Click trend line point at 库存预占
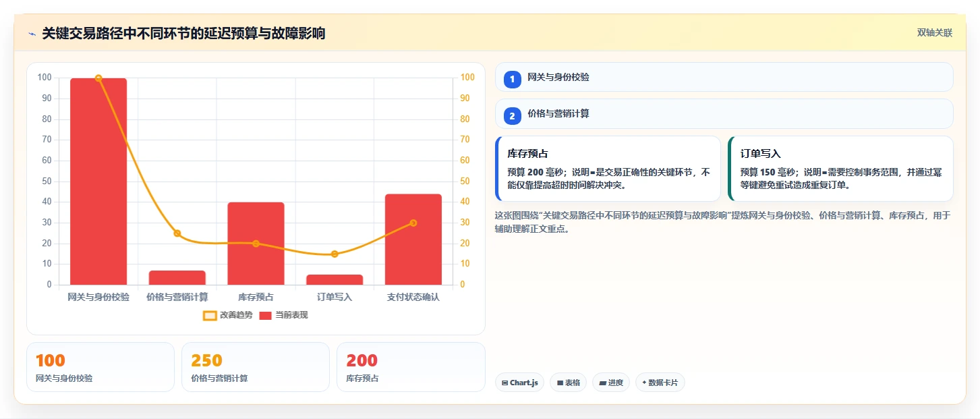The width and height of the screenshot is (980, 419). tap(256, 244)
